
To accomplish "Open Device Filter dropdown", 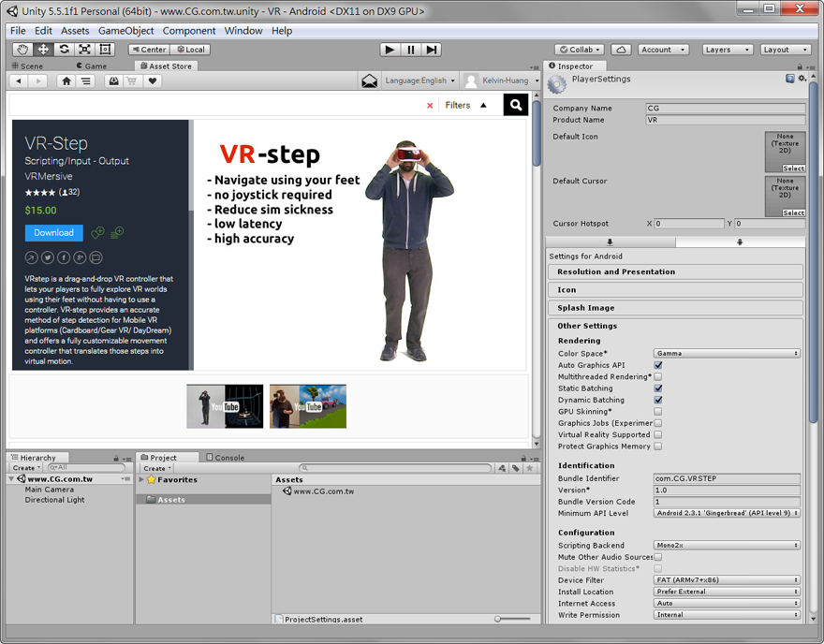I will pyautogui.click(x=727, y=580).
